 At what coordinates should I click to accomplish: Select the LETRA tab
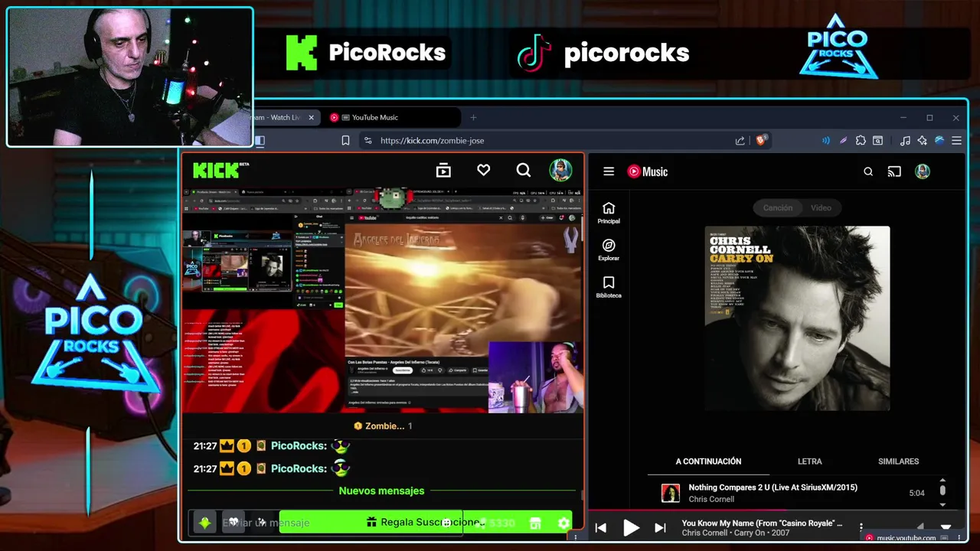[810, 461]
